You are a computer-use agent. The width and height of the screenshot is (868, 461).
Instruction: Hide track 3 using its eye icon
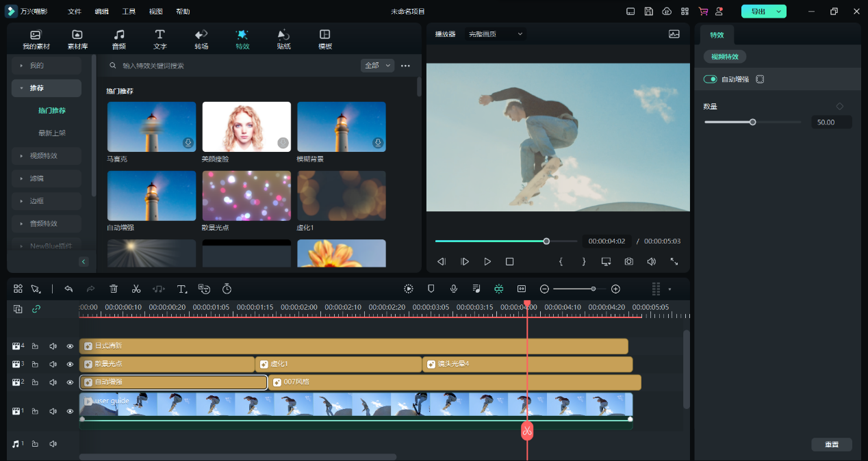pyautogui.click(x=70, y=364)
